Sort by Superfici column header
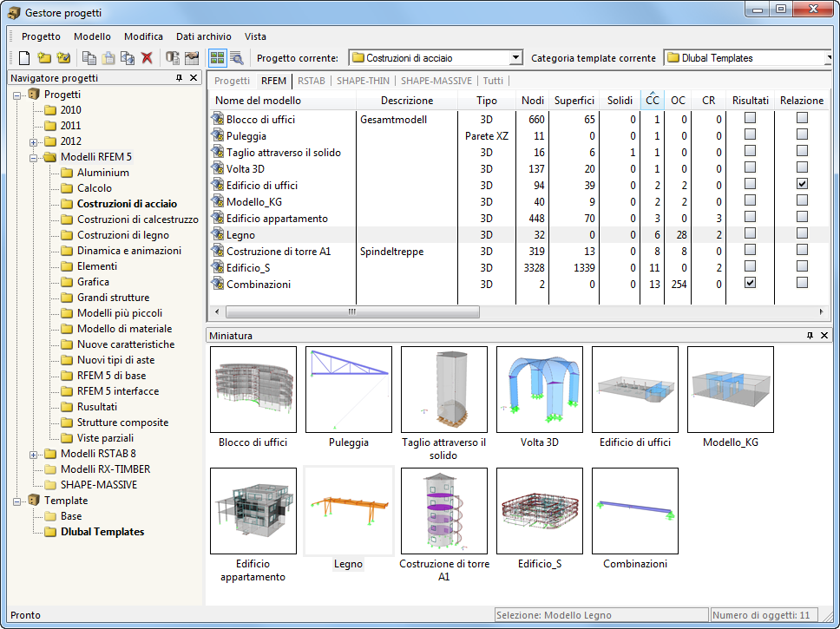The height and width of the screenshot is (629, 840). pos(574,100)
